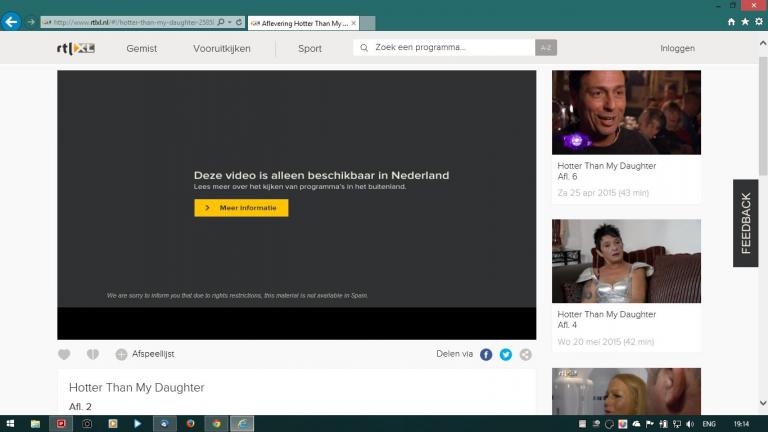Open the FEEDBACK side tab
The width and height of the screenshot is (768, 432).
point(746,223)
